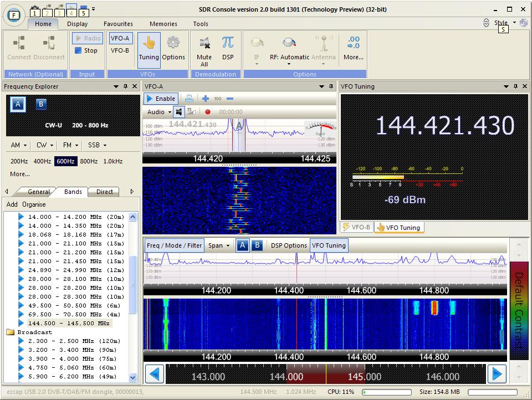Toggle VFO Tuning button in spectrum toolbar
The height and width of the screenshot is (400, 532).
[x=329, y=245]
